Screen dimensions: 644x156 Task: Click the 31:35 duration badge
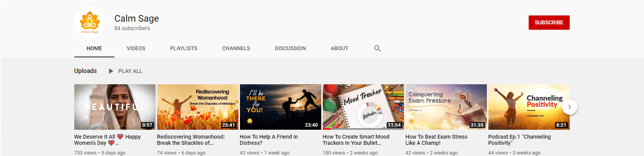[477, 125]
